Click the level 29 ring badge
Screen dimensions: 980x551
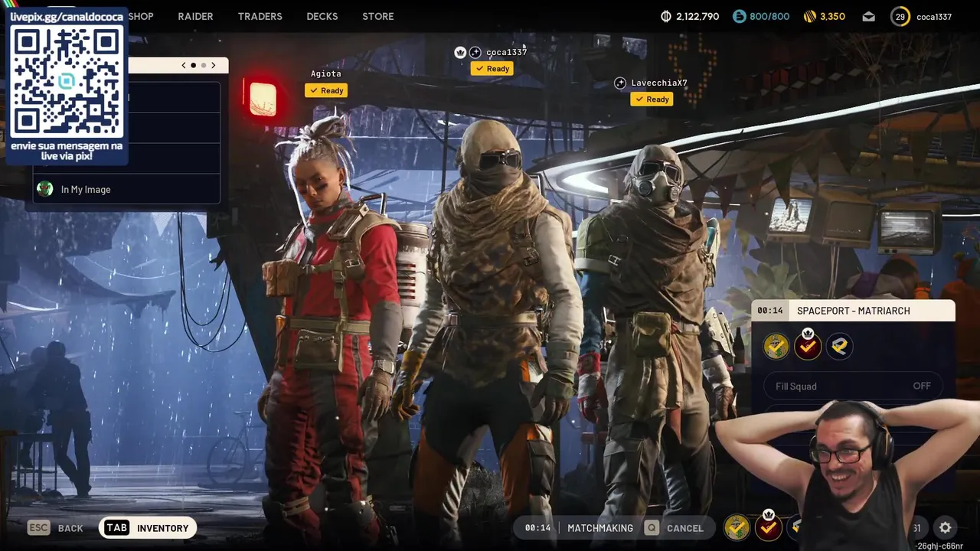pos(900,16)
